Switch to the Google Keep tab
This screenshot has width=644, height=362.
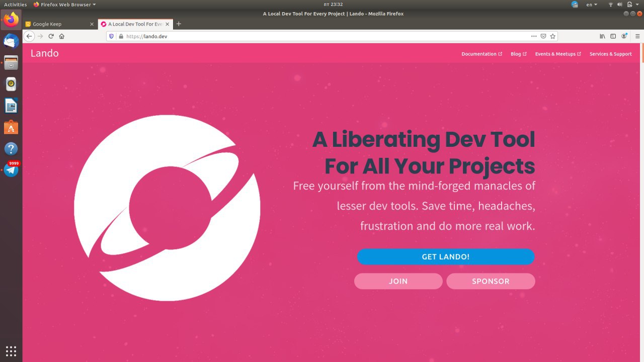pyautogui.click(x=59, y=24)
